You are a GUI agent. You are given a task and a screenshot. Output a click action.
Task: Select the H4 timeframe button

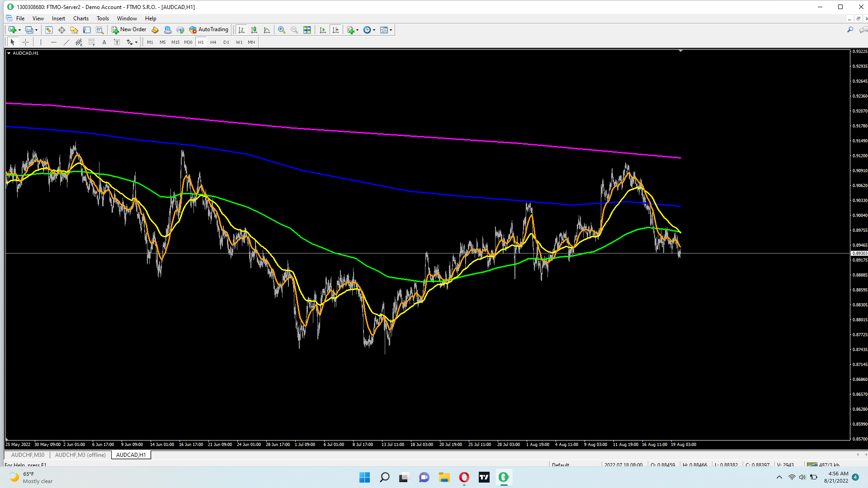[213, 42]
